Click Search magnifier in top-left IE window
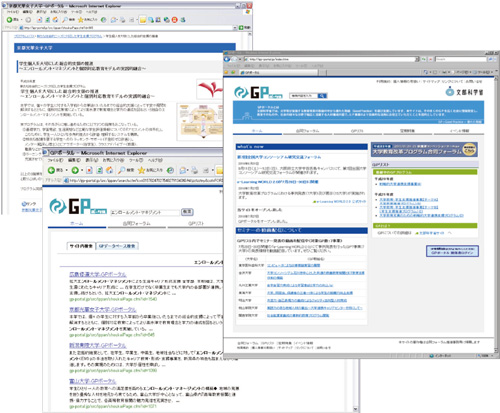 (x=65, y=20)
